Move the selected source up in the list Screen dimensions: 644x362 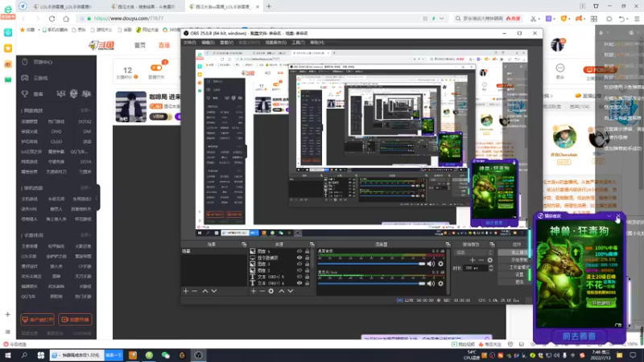coord(281,291)
